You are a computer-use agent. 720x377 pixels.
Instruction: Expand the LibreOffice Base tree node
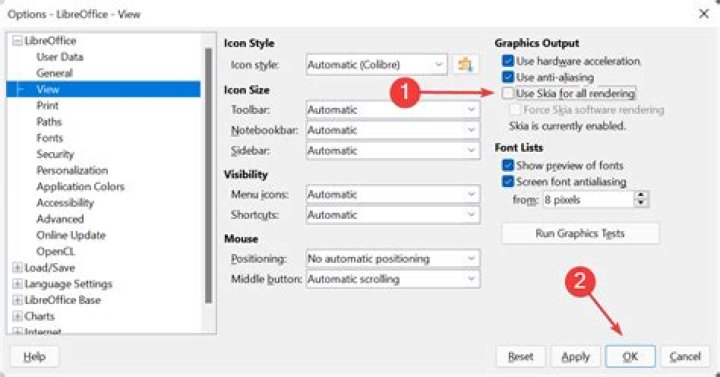tap(17, 300)
